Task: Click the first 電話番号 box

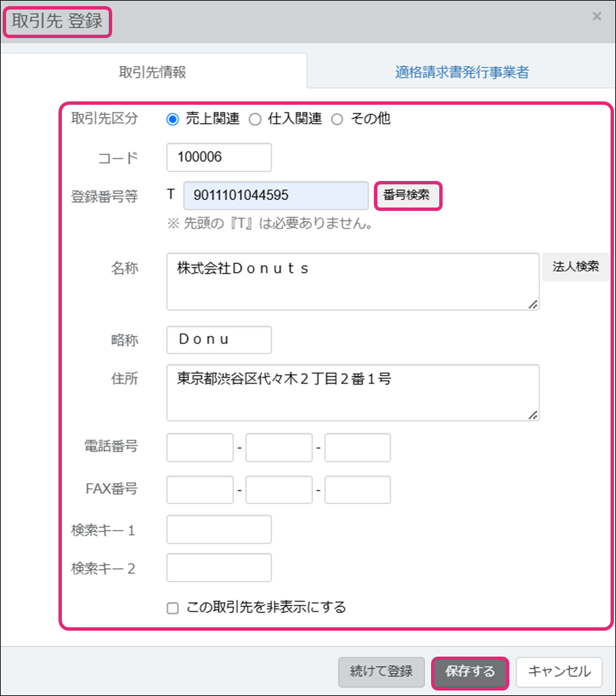Action: point(200,448)
